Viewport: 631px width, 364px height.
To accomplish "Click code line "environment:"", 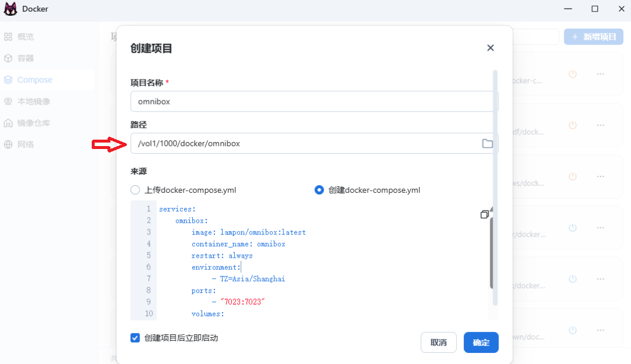I will [x=216, y=267].
